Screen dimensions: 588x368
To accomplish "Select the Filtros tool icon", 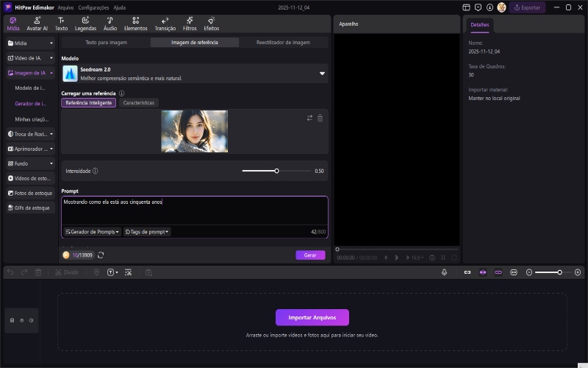I will pos(190,24).
